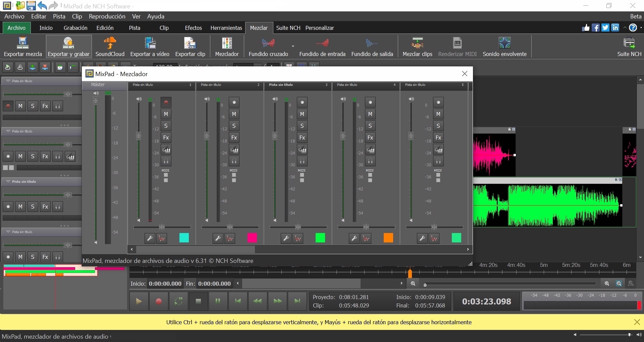
Task: Collapse the first Pista sin título track header
Action: pos(8,80)
